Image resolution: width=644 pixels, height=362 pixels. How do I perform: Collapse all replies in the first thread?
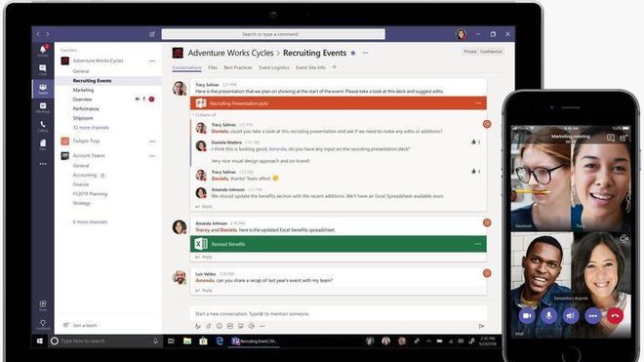click(204, 115)
